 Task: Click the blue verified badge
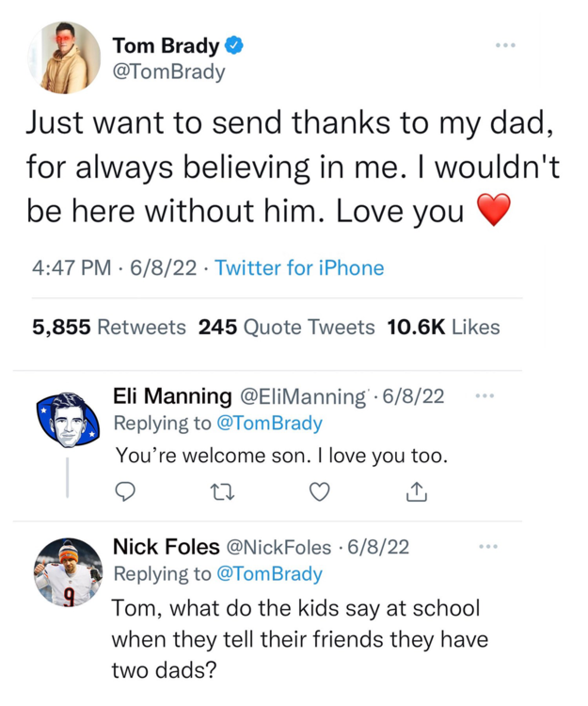[x=236, y=44]
